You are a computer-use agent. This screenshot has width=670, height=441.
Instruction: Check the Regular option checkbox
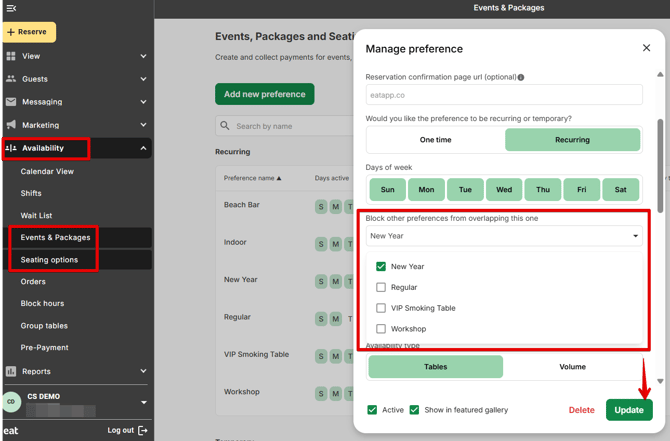click(x=381, y=287)
